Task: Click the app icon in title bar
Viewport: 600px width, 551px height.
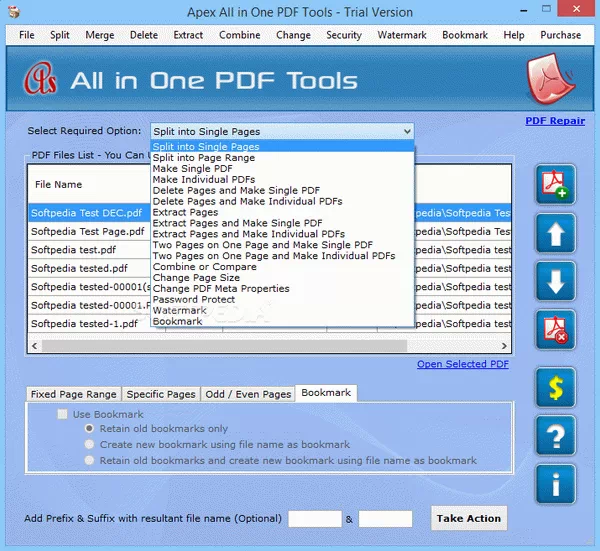Action: pyautogui.click(x=14, y=12)
